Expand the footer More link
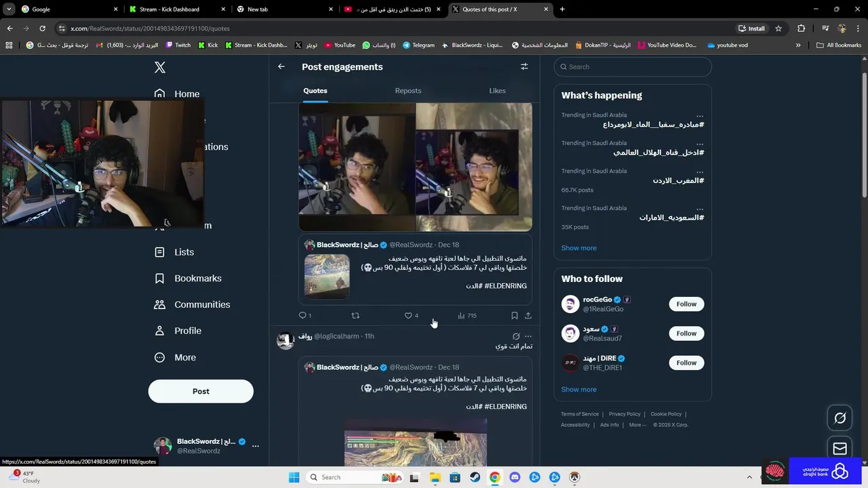The image size is (868, 488). [x=637, y=425]
